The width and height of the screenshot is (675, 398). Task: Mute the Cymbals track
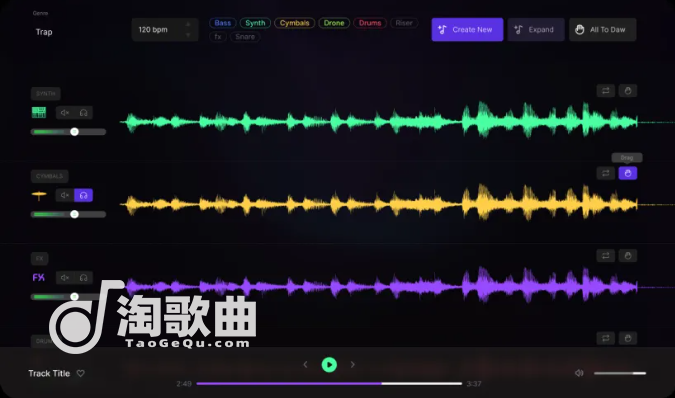[x=65, y=195]
